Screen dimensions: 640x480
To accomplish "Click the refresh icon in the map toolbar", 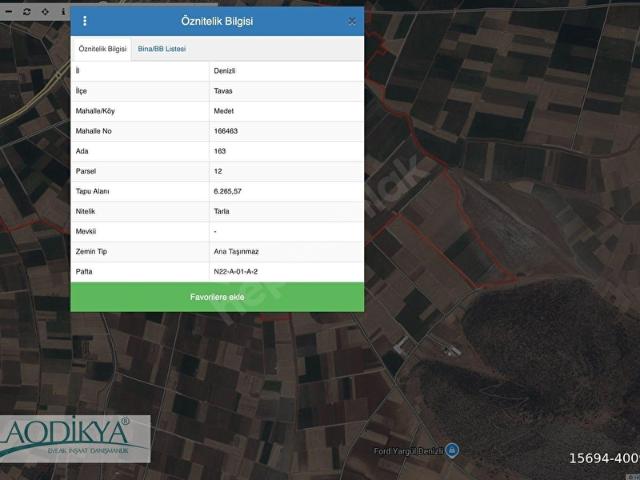I will (27, 12).
